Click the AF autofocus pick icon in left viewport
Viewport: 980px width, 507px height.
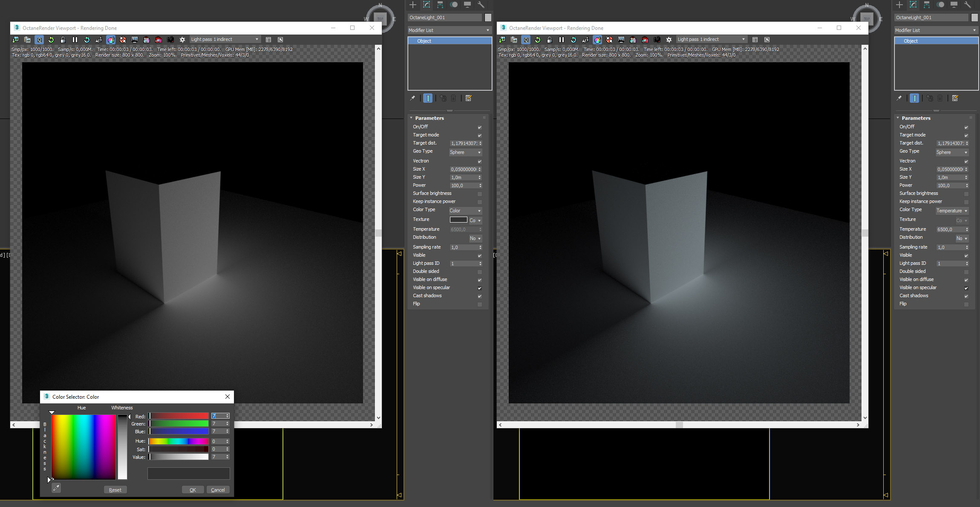(x=99, y=40)
